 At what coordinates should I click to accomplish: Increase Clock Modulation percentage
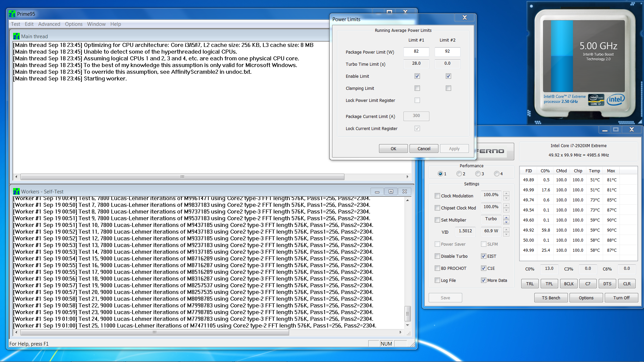click(506, 193)
